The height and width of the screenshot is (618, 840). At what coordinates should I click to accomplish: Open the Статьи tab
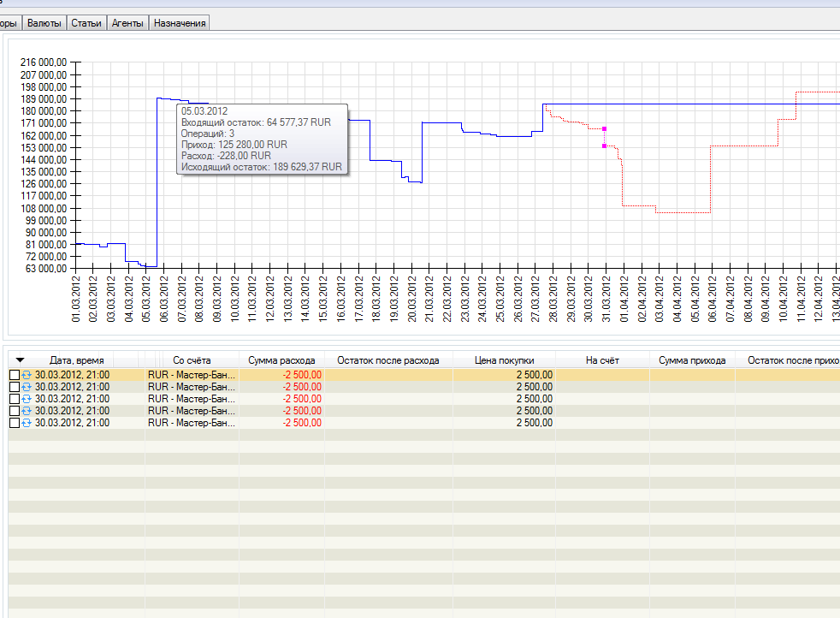click(x=86, y=23)
